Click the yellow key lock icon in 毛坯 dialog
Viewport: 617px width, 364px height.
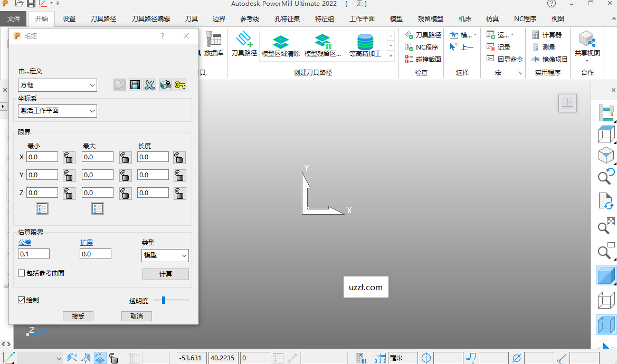[180, 84]
